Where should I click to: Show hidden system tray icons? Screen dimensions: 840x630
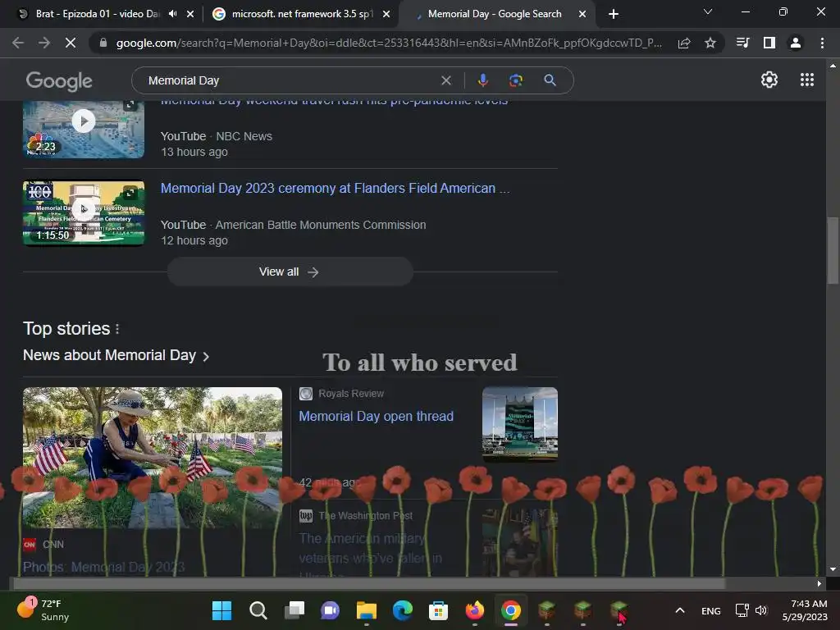[x=680, y=610]
